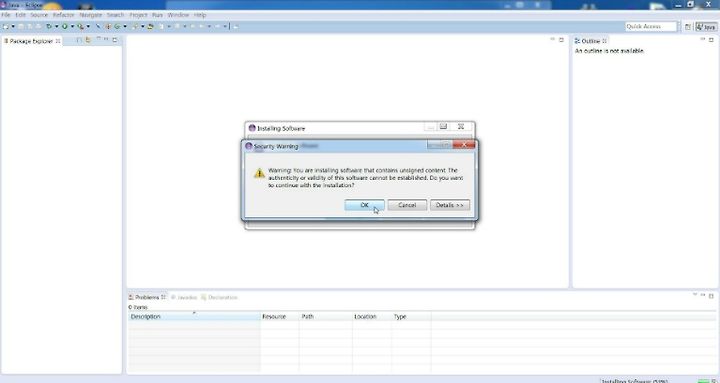Image resolution: width=720 pixels, height=383 pixels.
Task: Close the Security Warning dialog
Action: [464, 145]
